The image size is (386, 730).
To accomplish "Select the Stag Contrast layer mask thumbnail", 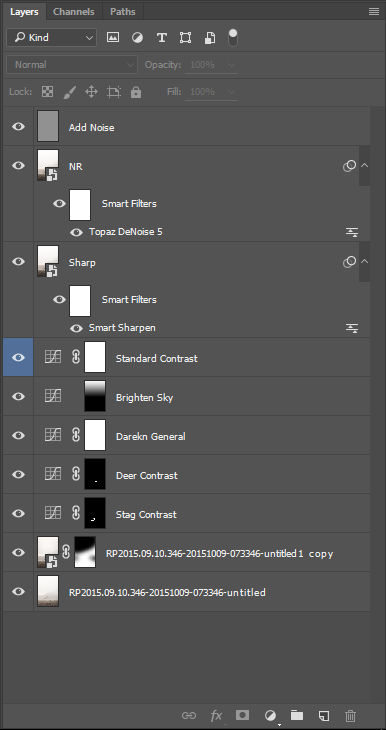I will pos(95,513).
